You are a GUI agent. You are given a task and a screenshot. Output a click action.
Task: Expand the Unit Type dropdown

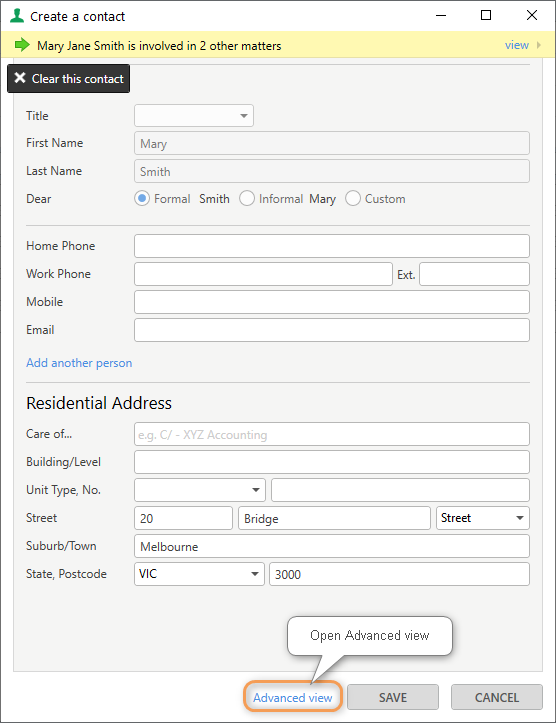coord(200,490)
